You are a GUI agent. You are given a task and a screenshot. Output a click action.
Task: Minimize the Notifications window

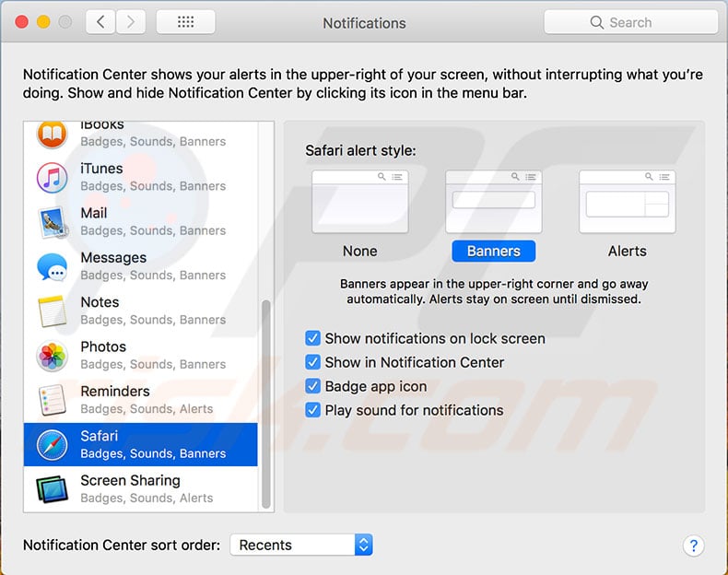(43, 22)
